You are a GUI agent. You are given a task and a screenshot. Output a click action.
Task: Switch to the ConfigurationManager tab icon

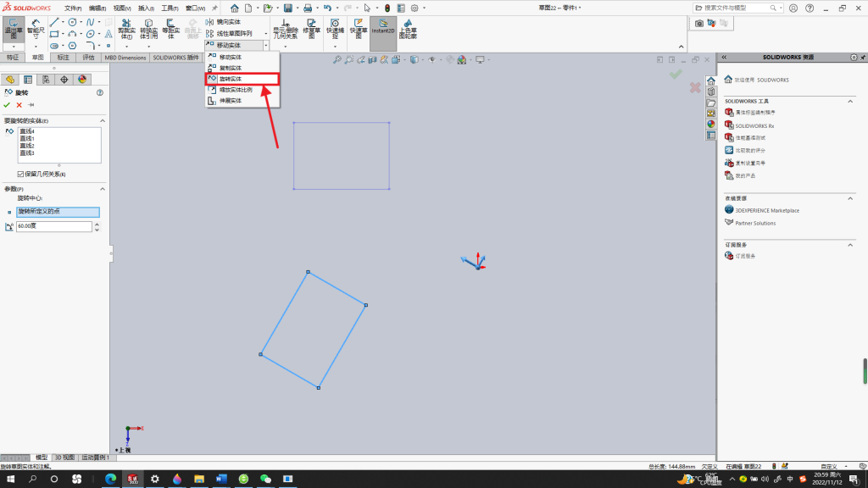pos(46,80)
